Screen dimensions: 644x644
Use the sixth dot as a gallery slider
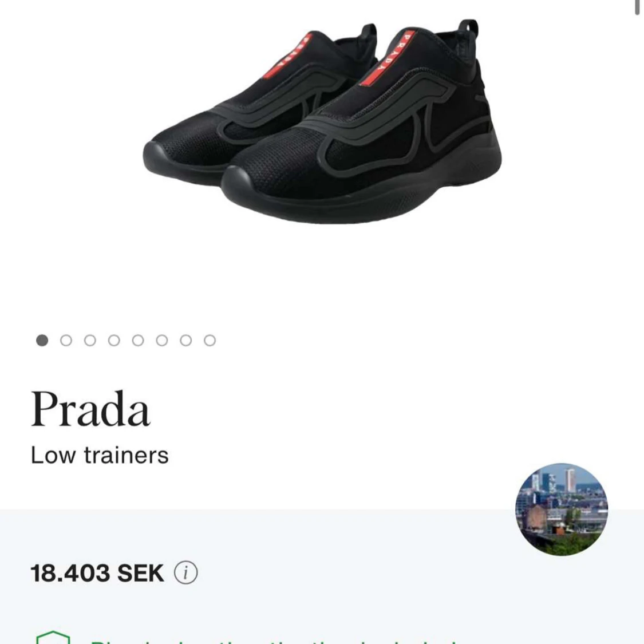coord(162,339)
